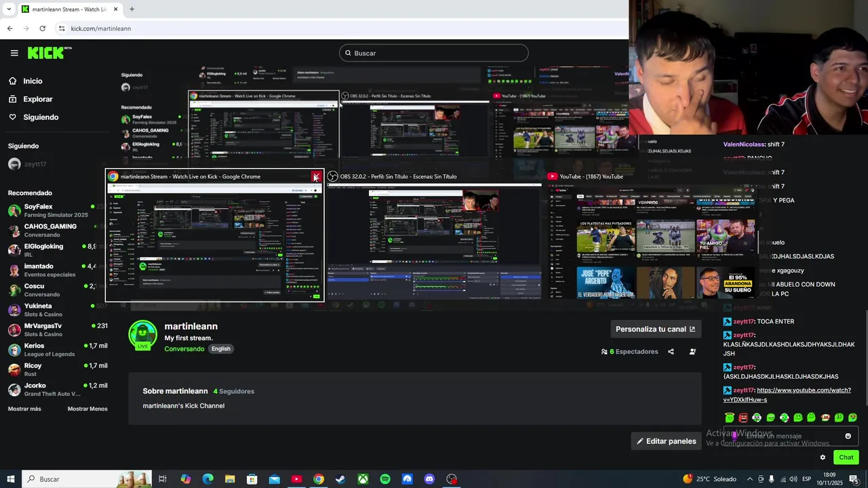Image resolution: width=868 pixels, height=488 pixels.
Task: Click the 6 Espectadores viewers count
Action: (630, 352)
